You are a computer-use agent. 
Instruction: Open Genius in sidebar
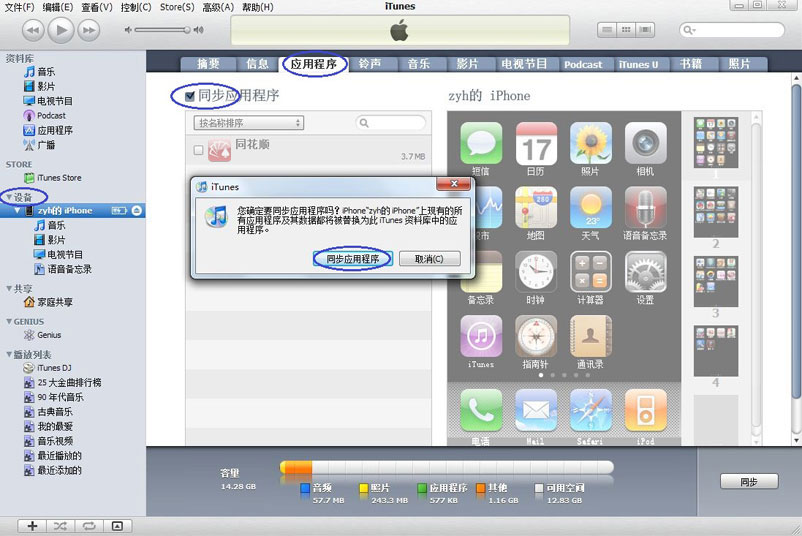coord(43,335)
